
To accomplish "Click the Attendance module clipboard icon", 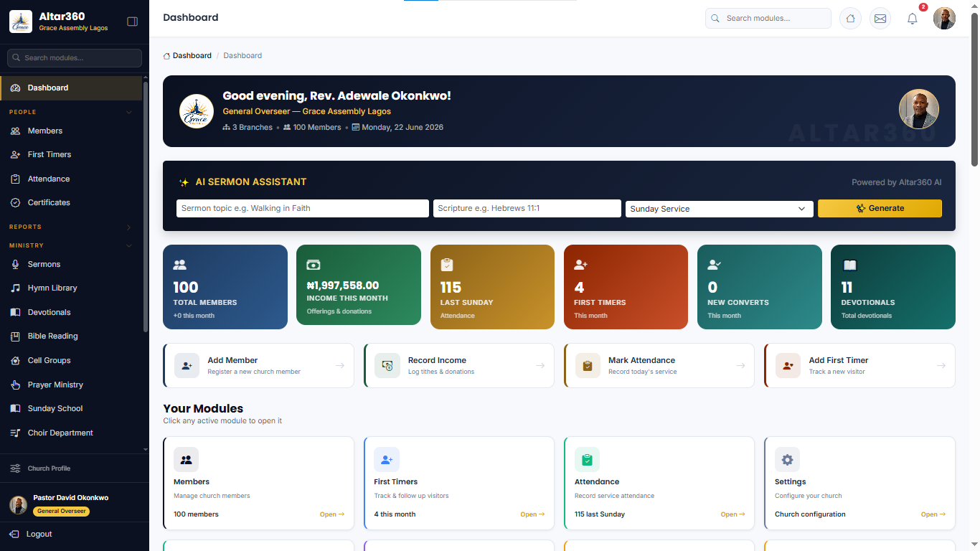I will (x=587, y=460).
